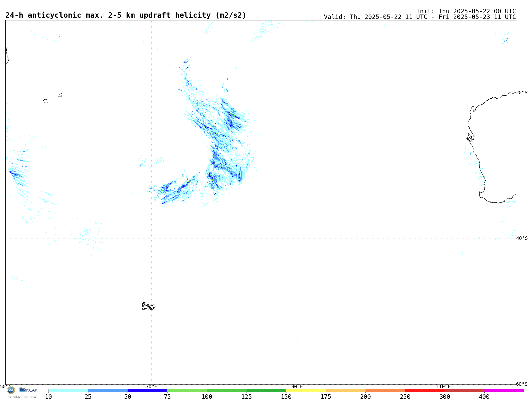532x400 pixels.
Task: Click the colorbar tick value 10
Action: point(49,397)
